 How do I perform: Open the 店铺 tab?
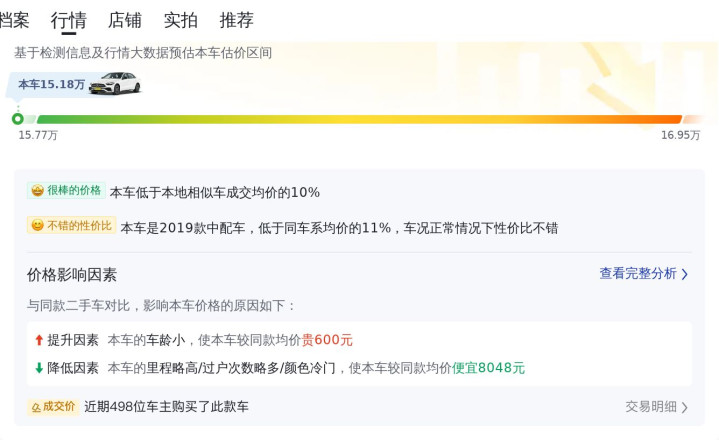125,20
